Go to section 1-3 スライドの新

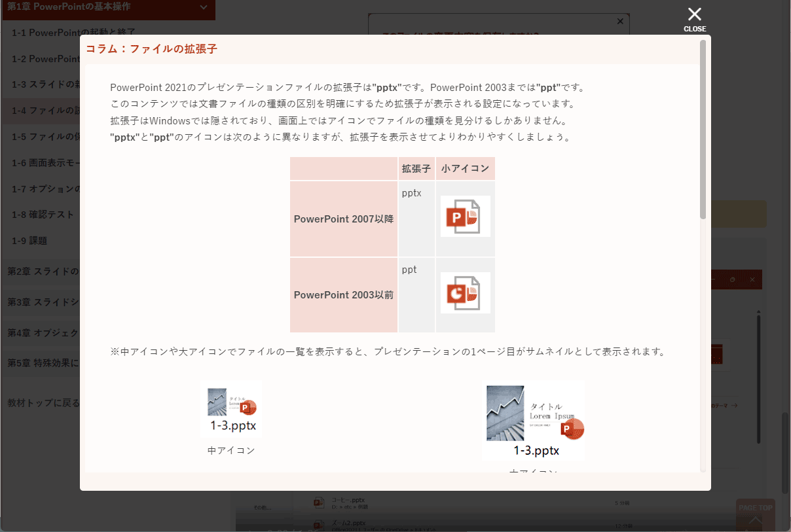46,85
